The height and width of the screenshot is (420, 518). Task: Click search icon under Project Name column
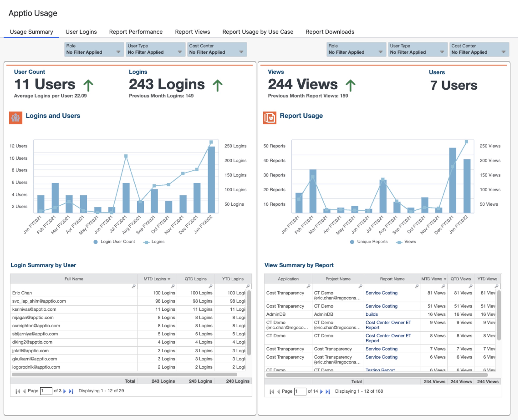pos(360,286)
